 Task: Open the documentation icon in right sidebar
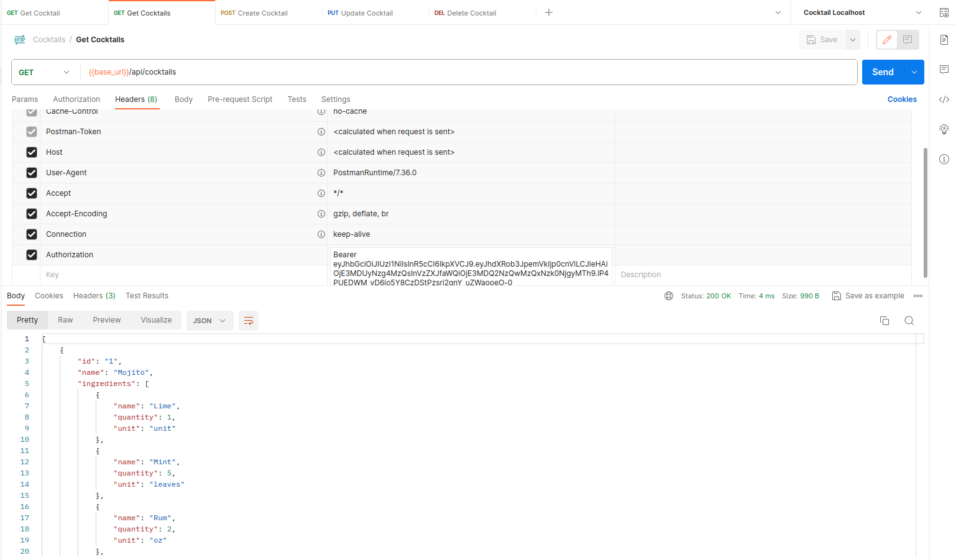pos(944,40)
